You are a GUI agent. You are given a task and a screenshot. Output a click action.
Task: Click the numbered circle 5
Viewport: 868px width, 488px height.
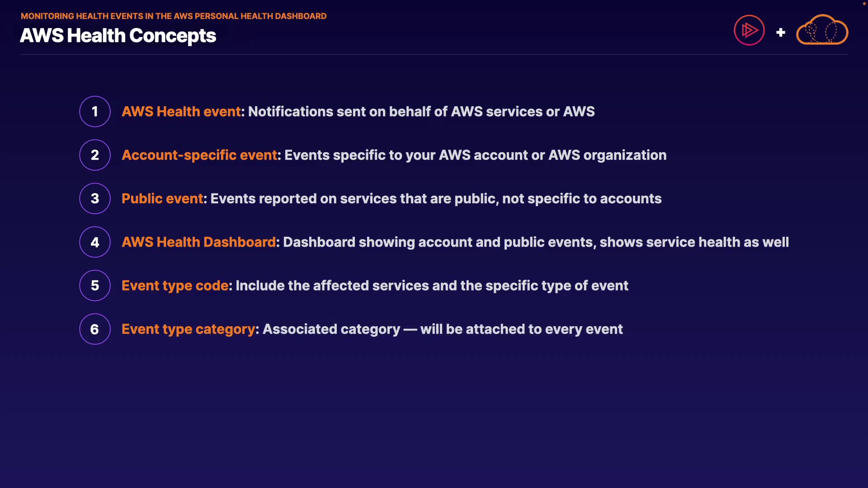(95, 286)
